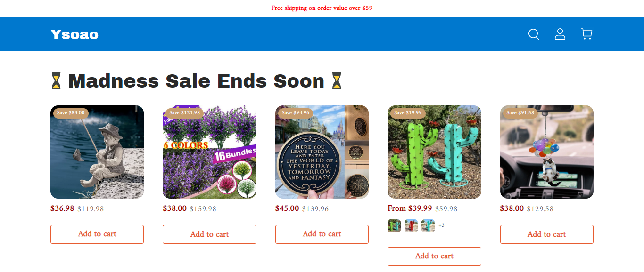Add lavender bundles to cart
644x272 pixels.
(x=209, y=234)
